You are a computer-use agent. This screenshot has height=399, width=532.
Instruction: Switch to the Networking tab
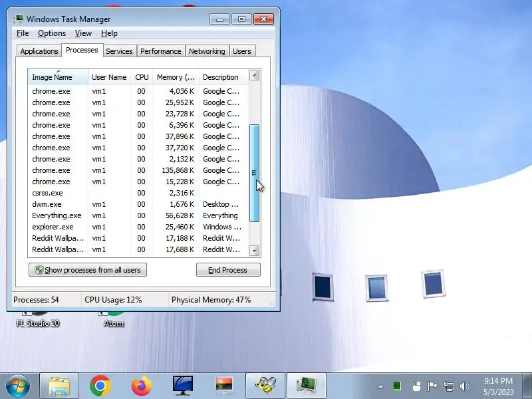pyautogui.click(x=207, y=51)
